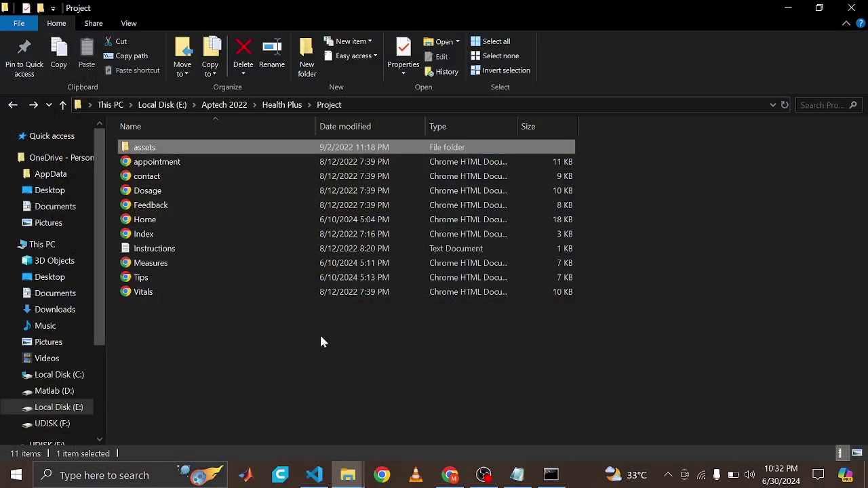The width and height of the screenshot is (868, 488).
Task: Switch to details view using the status bar icon
Action: (x=840, y=453)
